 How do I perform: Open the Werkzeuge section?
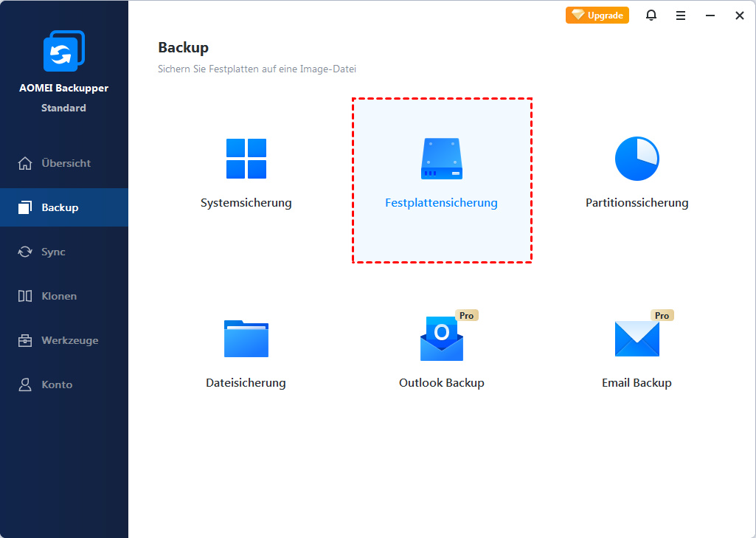tap(64, 340)
